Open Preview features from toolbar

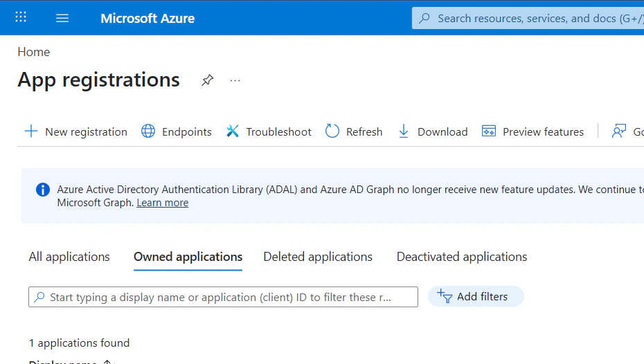tap(544, 131)
